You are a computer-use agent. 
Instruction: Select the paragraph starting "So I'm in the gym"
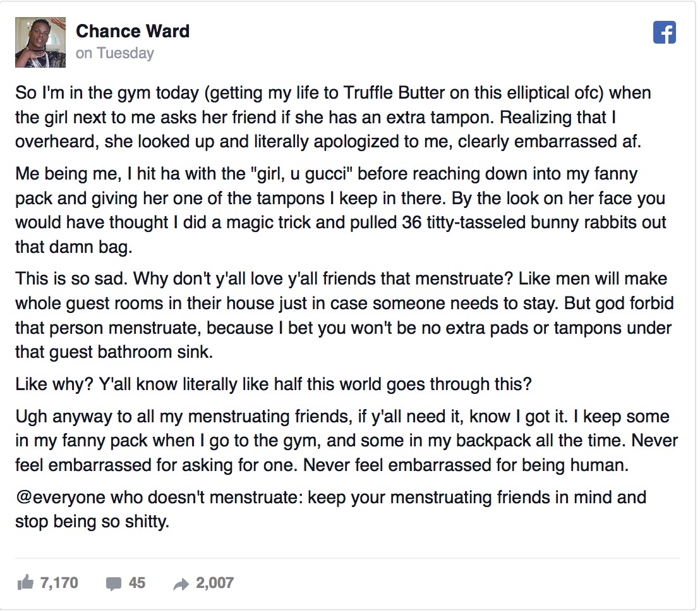tap(333, 117)
